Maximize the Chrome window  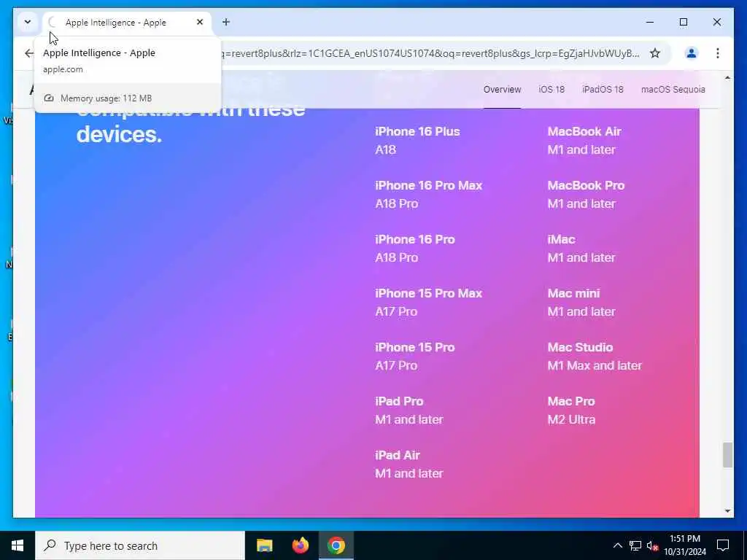[683, 22]
